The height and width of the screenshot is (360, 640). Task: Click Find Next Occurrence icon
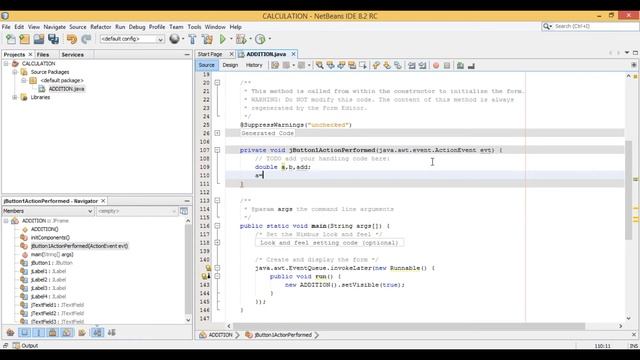pyautogui.click(x=341, y=65)
